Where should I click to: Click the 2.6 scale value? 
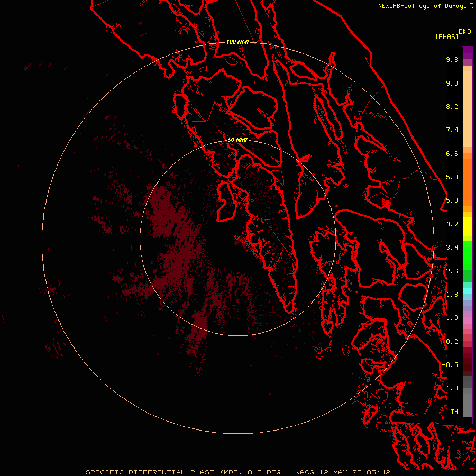[x=452, y=271]
